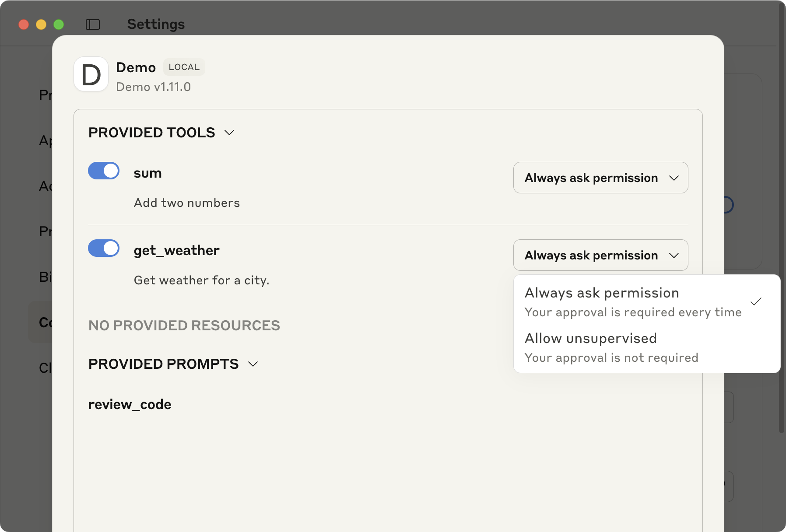Click the chevron next to Provided Tools
The image size is (786, 532).
[229, 133]
